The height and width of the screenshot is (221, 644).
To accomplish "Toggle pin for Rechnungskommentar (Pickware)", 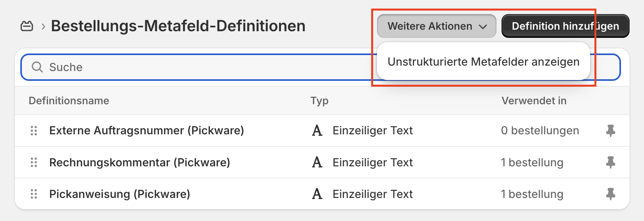I will coord(610,162).
